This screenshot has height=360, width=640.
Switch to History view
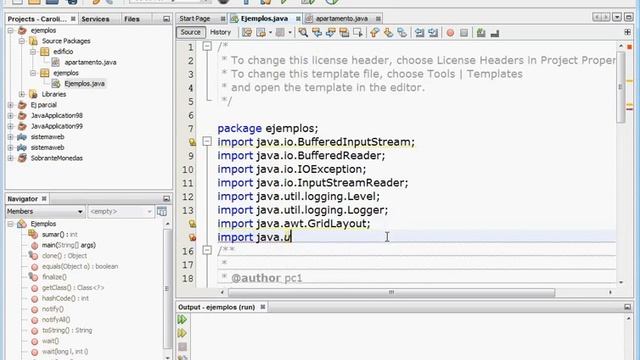tap(220, 32)
